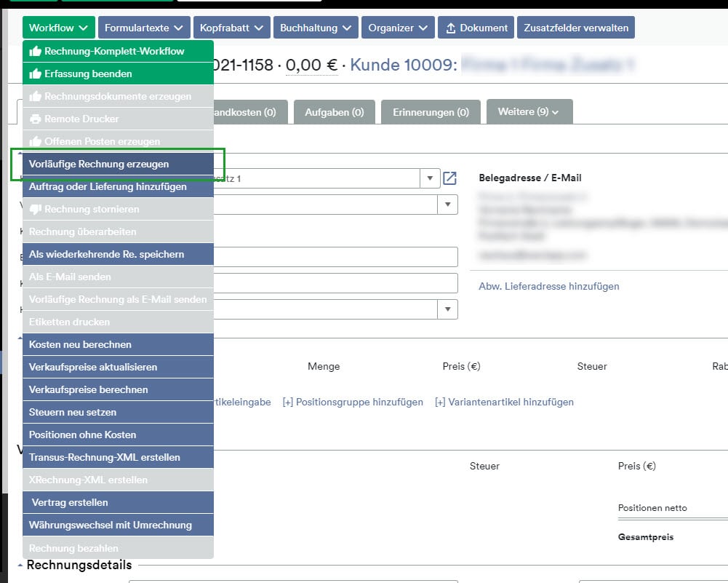Screen dimensions: 728x583
Task: Collapse the Rechnungsdetails section arrow
Action: pos(20,566)
